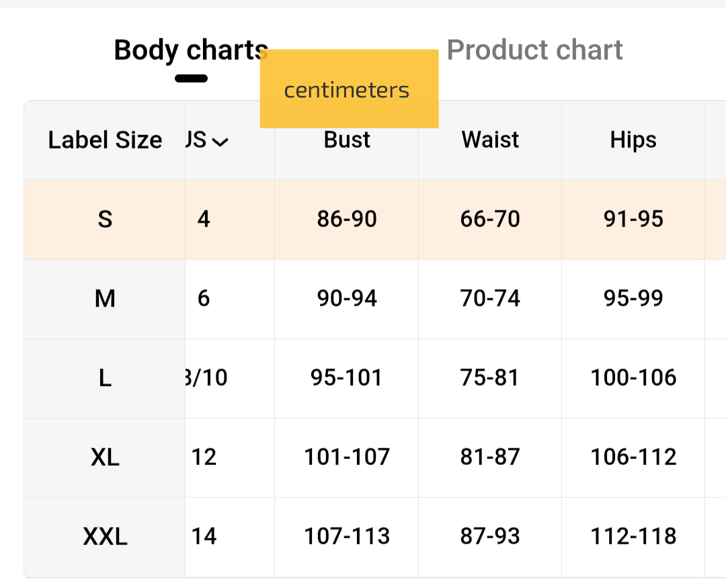Select the L size row label

105,378
